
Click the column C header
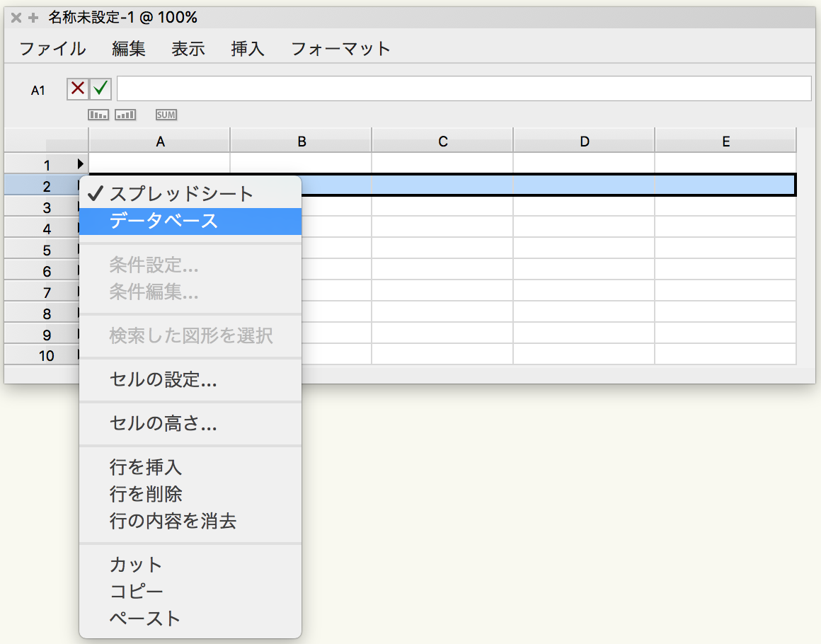pos(442,142)
